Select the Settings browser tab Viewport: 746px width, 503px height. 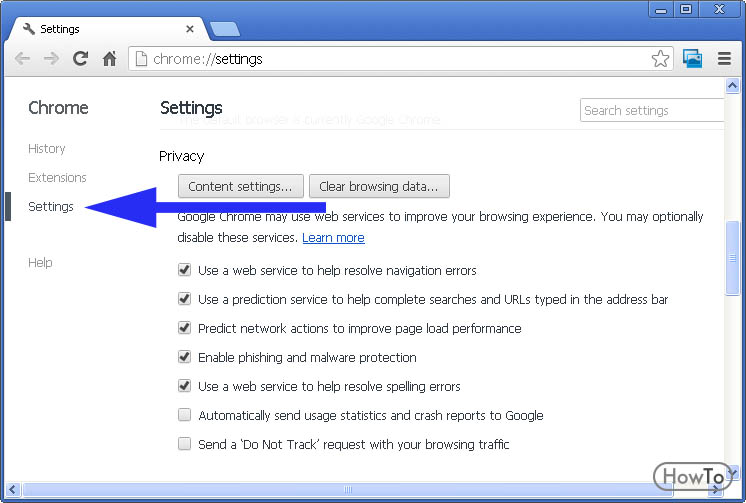tap(107, 29)
